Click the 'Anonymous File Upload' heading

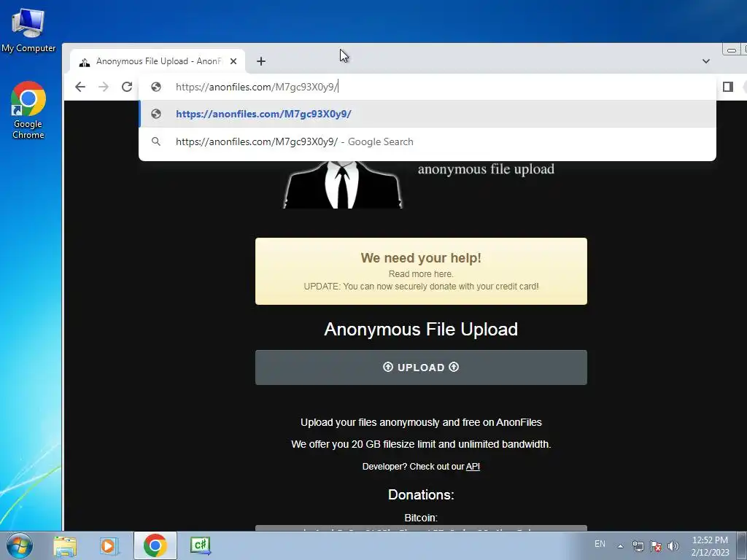click(x=421, y=330)
